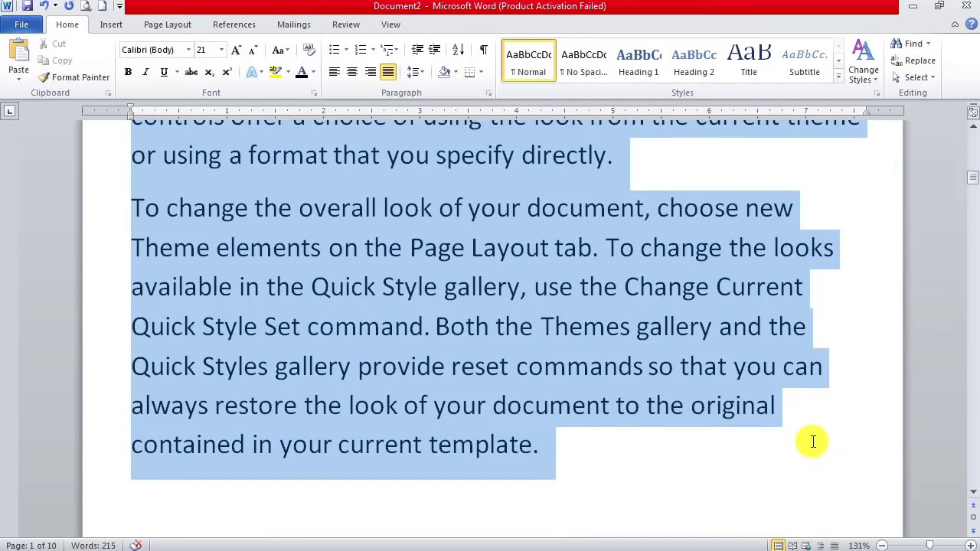Center align the text
The width and height of the screenshot is (980, 551).
coord(351,72)
